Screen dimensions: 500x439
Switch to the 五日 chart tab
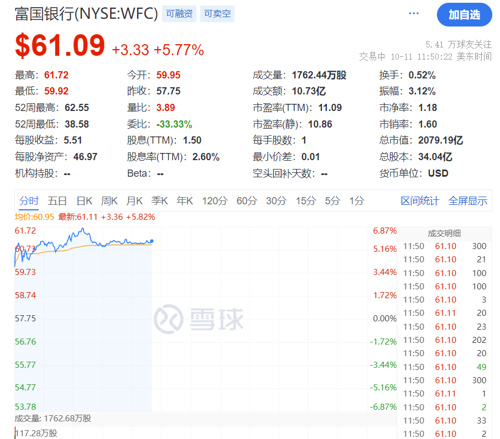(57, 201)
